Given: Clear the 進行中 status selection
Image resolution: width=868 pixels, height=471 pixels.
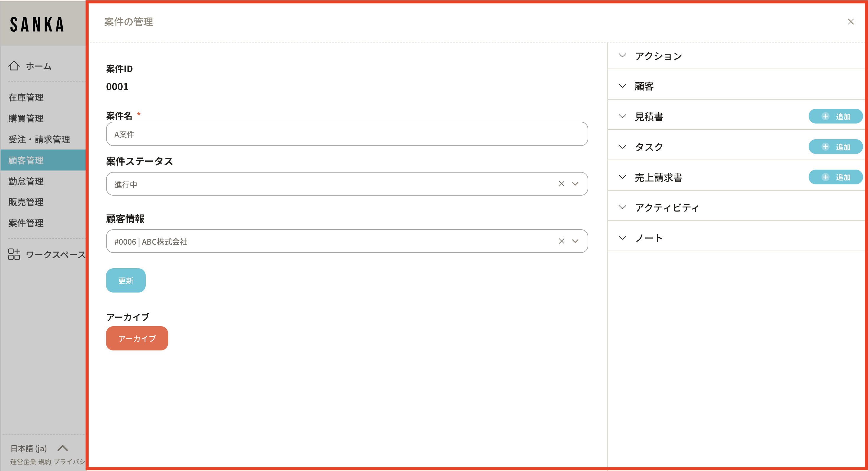Looking at the screenshot, I should (x=561, y=184).
